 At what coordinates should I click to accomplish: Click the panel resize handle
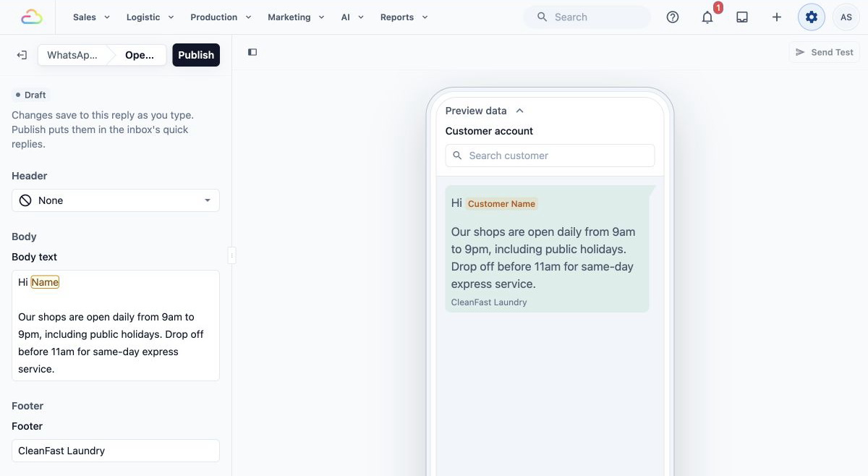pos(231,255)
